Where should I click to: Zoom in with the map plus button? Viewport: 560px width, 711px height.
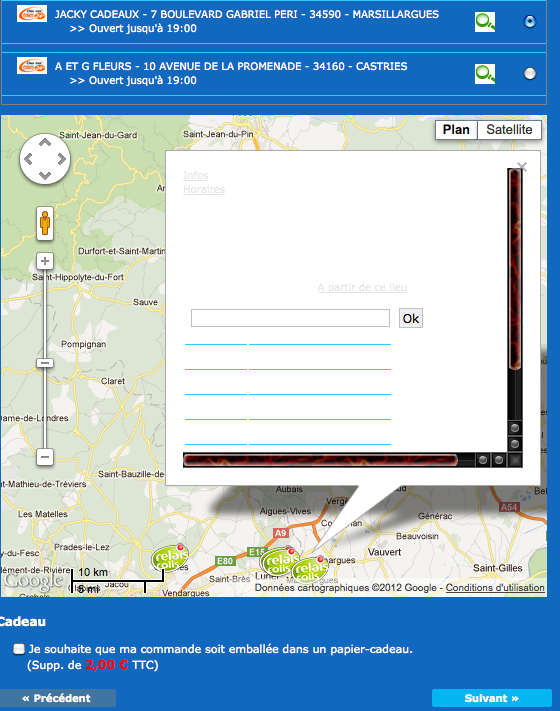pyautogui.click(x=45, y=261)
